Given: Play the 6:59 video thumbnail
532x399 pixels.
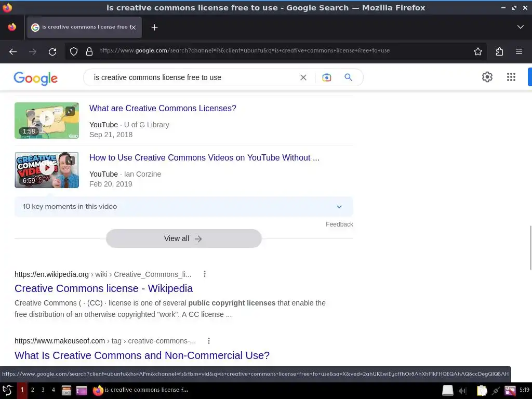Looking at the screenshot, I should (x=47, y=170).
